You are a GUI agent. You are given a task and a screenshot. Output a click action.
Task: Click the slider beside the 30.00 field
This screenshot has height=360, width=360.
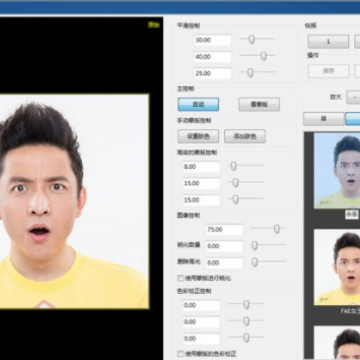[257, 39]
